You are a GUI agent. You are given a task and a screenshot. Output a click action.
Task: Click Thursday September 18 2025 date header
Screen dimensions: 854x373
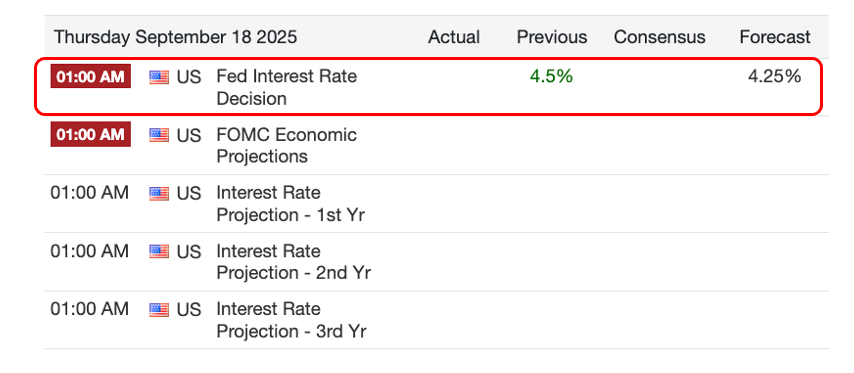(x=175, y=37)
